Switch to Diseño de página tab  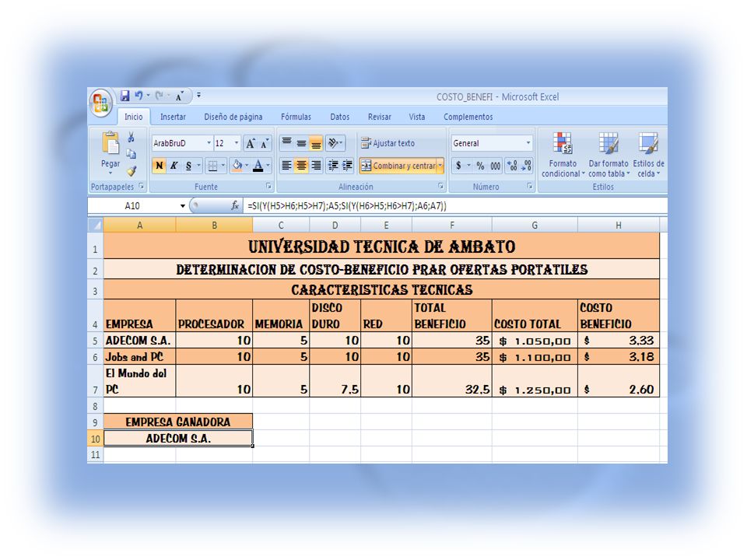point(233,117)
